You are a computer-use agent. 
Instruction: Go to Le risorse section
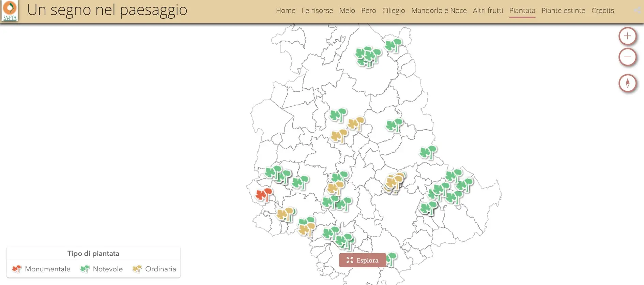317,11
